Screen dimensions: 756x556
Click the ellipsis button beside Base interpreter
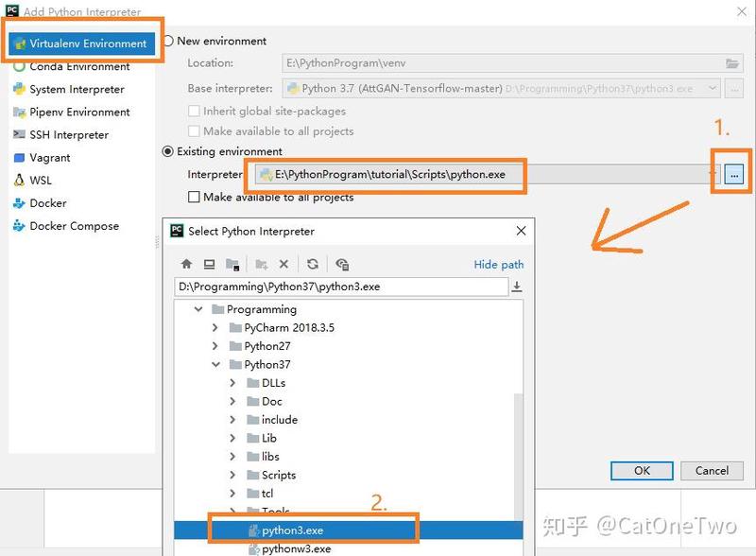click(x=734, y=89)
